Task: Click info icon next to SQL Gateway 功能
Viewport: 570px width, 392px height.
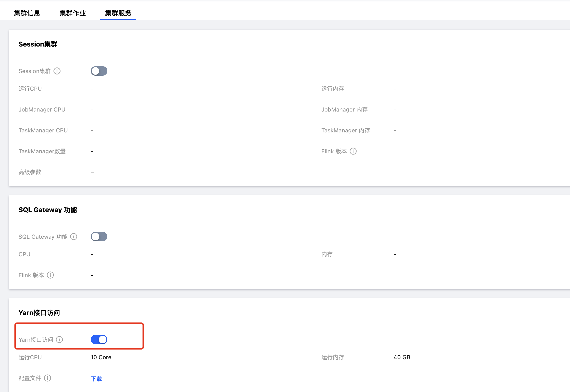Action: 74,237
